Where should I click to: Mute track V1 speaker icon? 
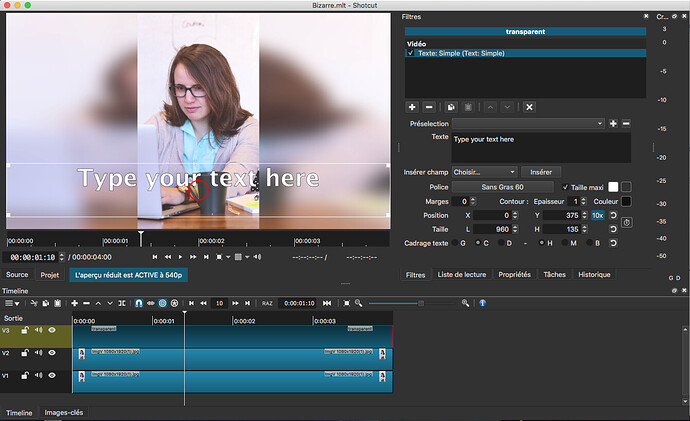click(x=39, y=375)
